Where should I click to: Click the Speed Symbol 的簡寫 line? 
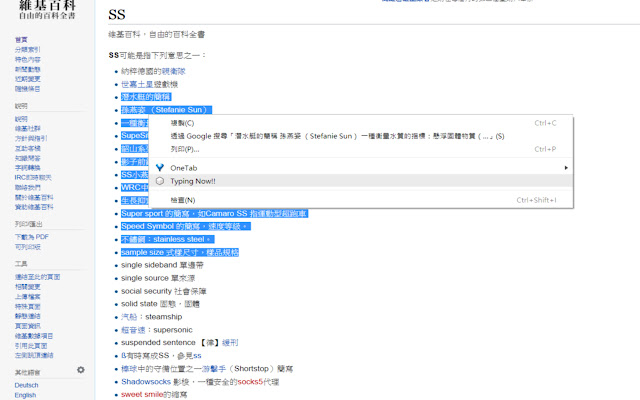[185, 226]
